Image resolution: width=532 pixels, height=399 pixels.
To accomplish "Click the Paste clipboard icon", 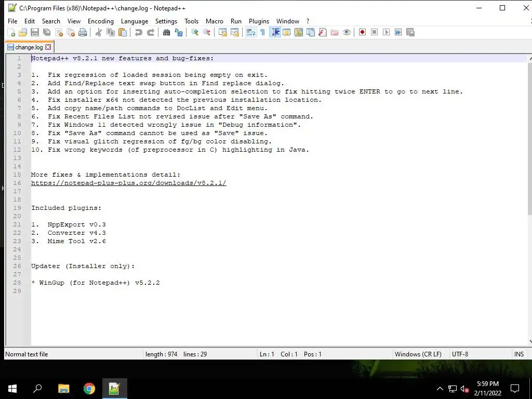I will click(123, 33).
